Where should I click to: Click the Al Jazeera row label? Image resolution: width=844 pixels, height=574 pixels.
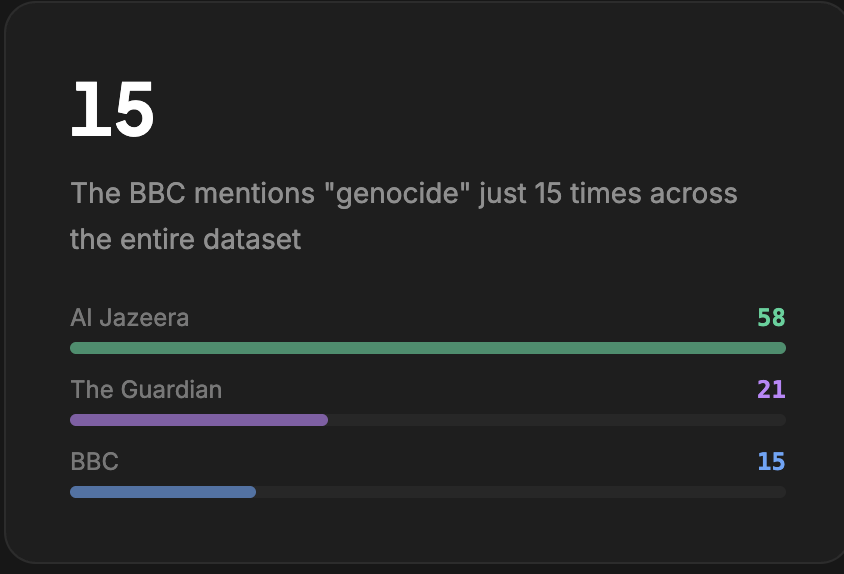point(129,318)
